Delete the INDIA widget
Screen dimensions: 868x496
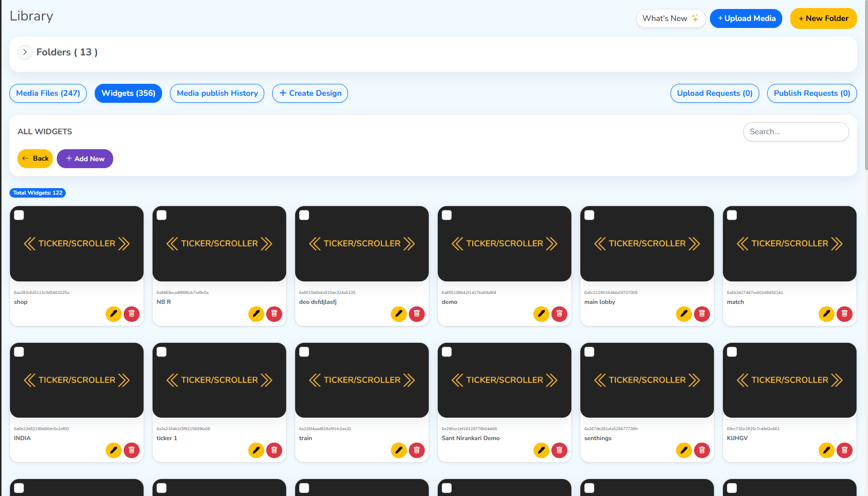pos(132,450)
